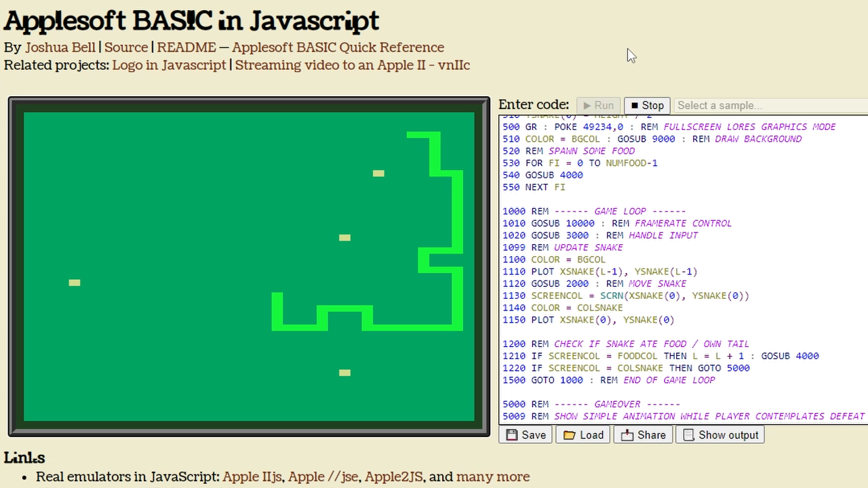This screenshot has width=868, height=488.
Task: Open README Applesoft BASIC Quick Reference
Action: 300,47
